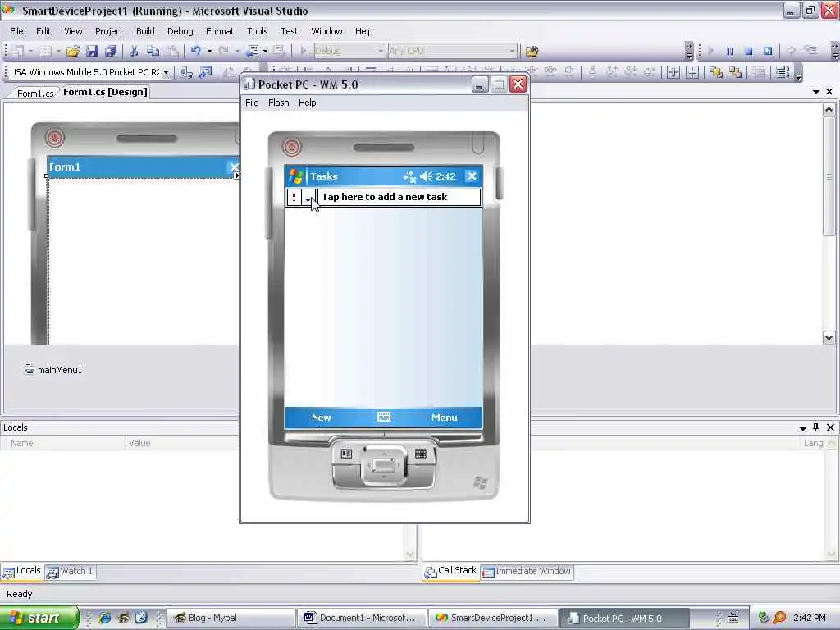Viewport: 840px width, 630px height.
Task: Click the Find in Files toolbar icon
Action: point(532,52)
